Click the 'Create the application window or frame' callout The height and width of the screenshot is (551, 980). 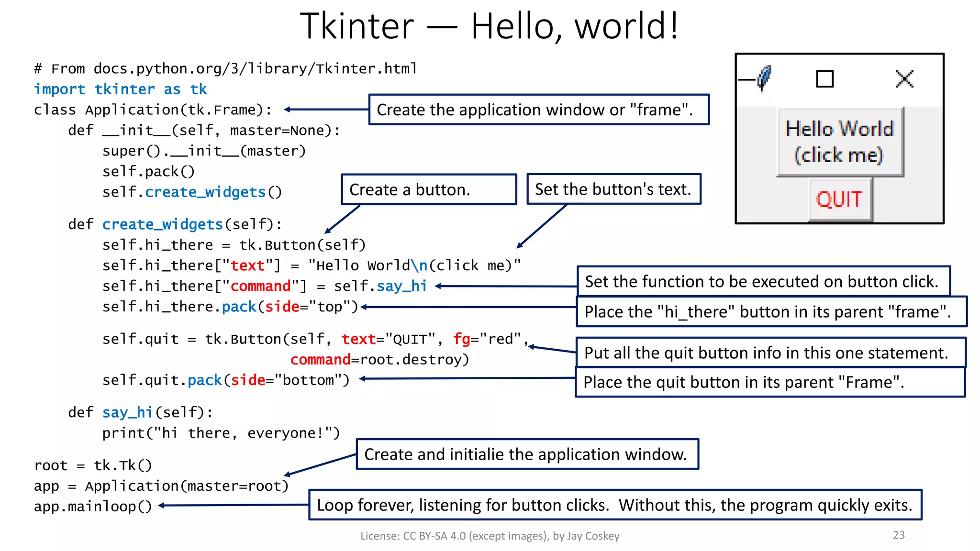click(538, 110)
